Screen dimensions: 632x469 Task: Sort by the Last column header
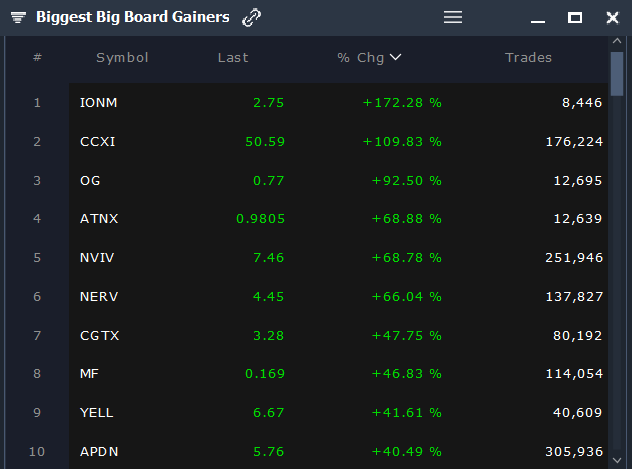tap(233, 58)
